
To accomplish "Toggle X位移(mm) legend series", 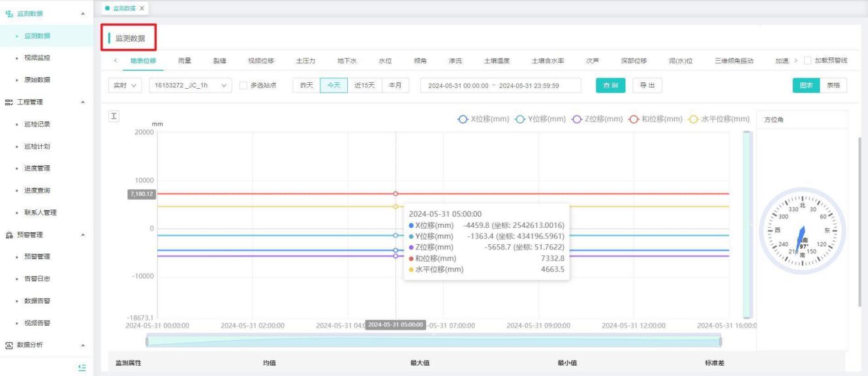I will [480, 119].
